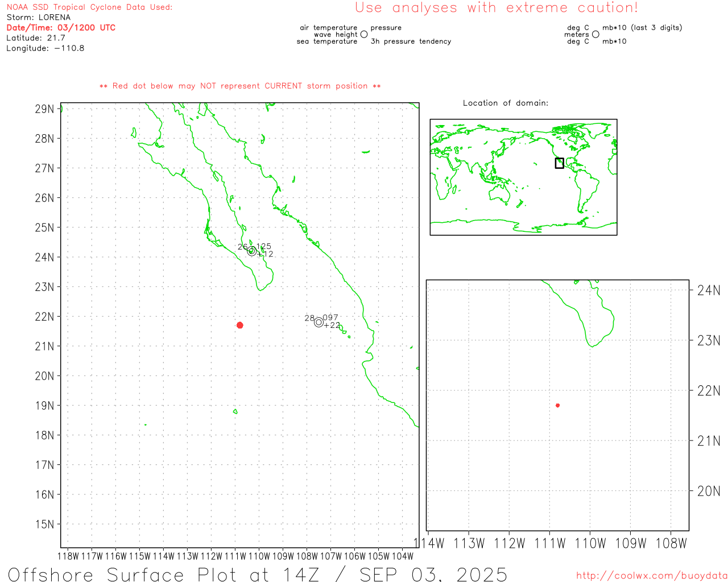The image size is (728, 582).
Task: Click the 'mb*10 (last 3 digits)' units label
Action: click(642, 28)
